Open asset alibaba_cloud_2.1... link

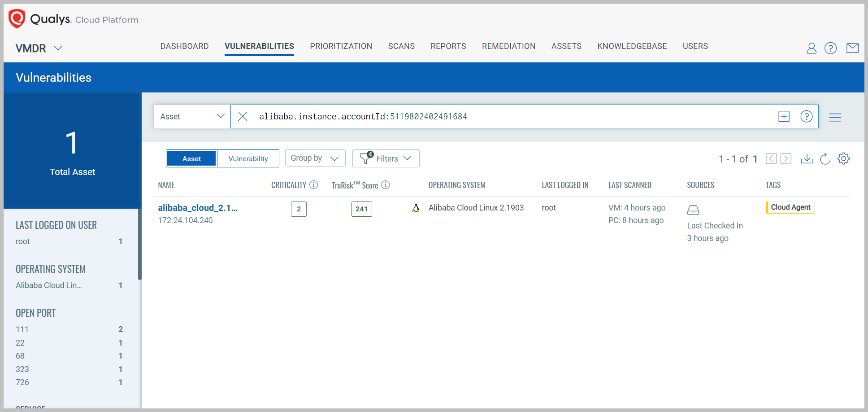tap(198, 208)
